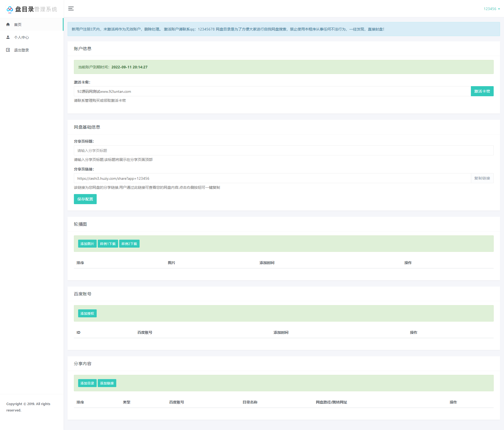Viewport: 504px width, 430px height.
Task: Click the 网盘路径/跳转网址 column header
Action: (x=332, y=402)
